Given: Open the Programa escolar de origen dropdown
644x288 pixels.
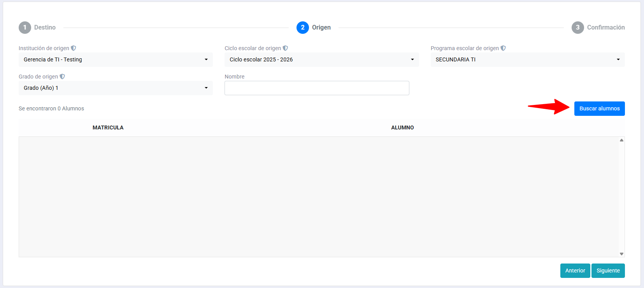Looking at the screenshot, I should coord(527,59).
